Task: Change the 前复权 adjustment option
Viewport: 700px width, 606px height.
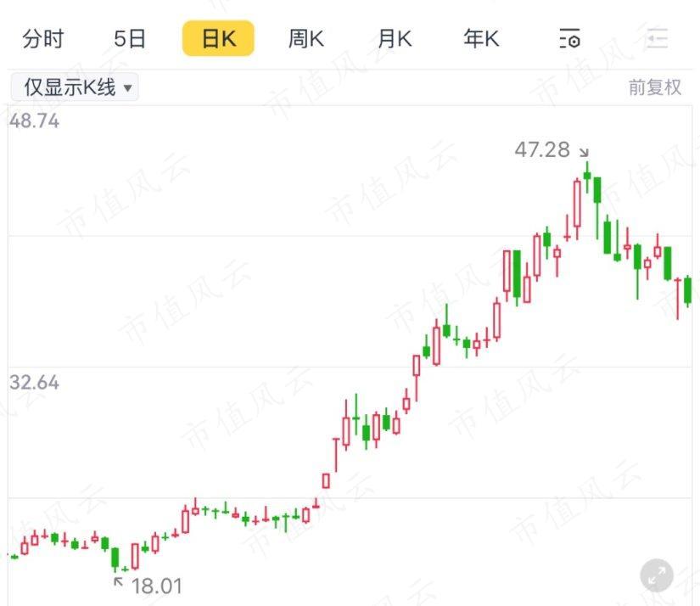Action: (654, 87)
